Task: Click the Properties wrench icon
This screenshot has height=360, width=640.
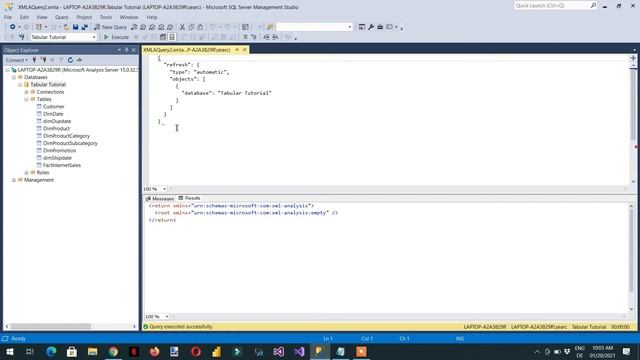Action: pyautogui.click(x=371, y=27)
